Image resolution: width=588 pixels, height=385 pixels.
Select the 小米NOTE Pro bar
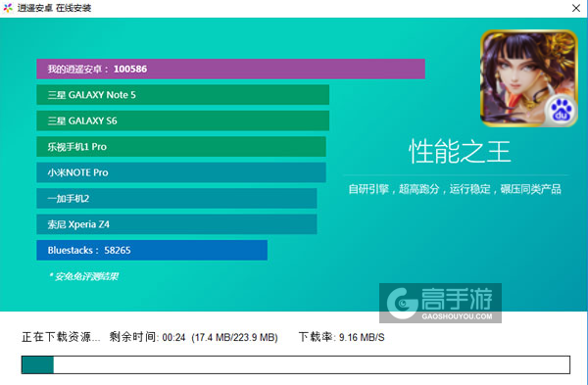pos(181,172)
